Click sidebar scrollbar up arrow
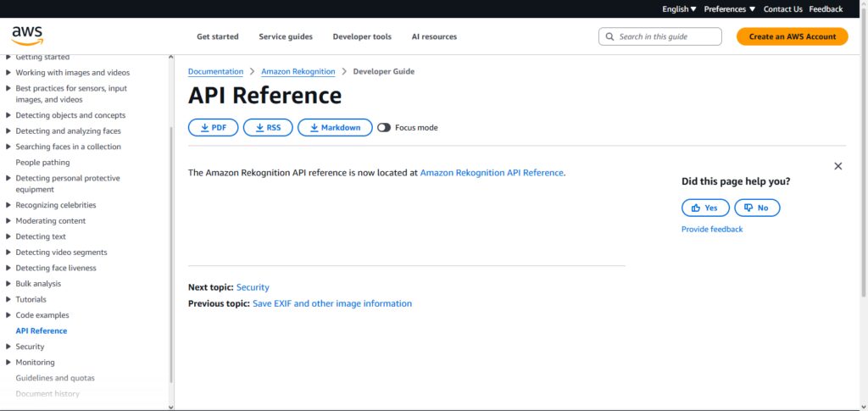The image size is (868, 411). coord(170,58)
